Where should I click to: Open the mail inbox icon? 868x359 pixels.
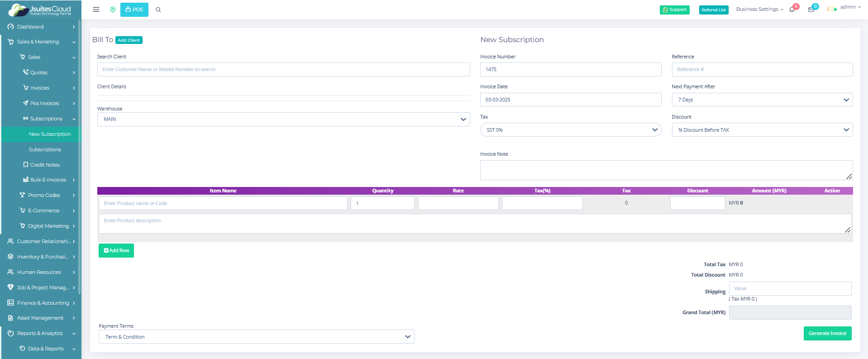(x=811, y=10)
